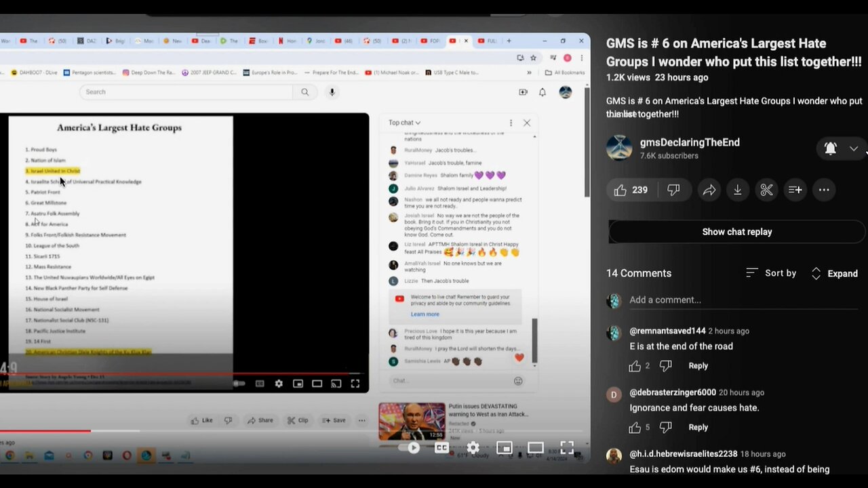Dislike the GMS video in the right panel
This screenshot has height=488, width=868.
pyautogui.click(x=673, y=190)
